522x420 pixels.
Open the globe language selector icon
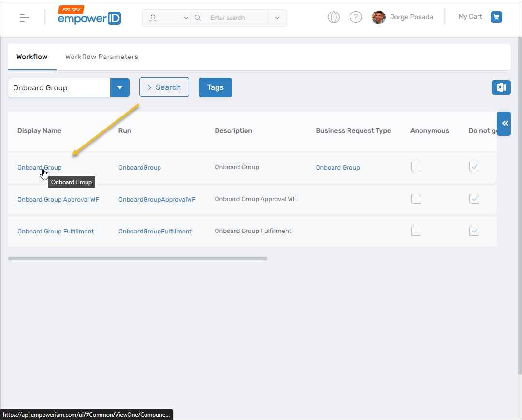tap(333, 16)
